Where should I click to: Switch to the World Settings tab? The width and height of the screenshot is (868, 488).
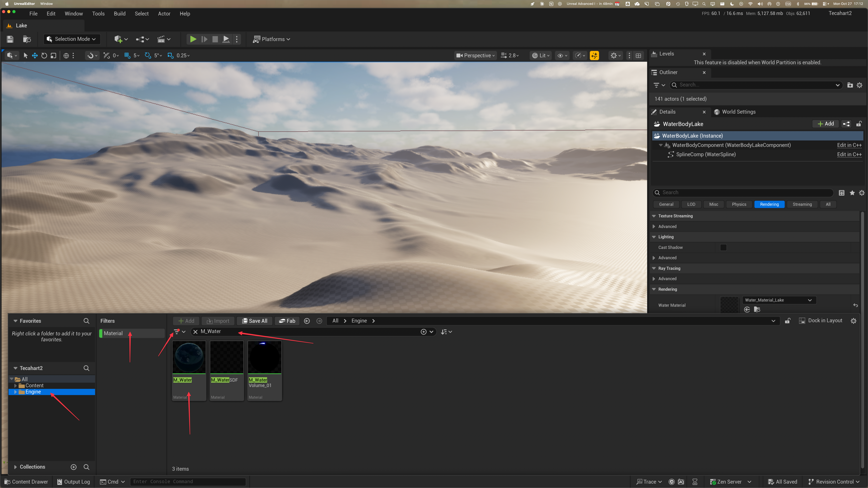[x=735, y=112]
